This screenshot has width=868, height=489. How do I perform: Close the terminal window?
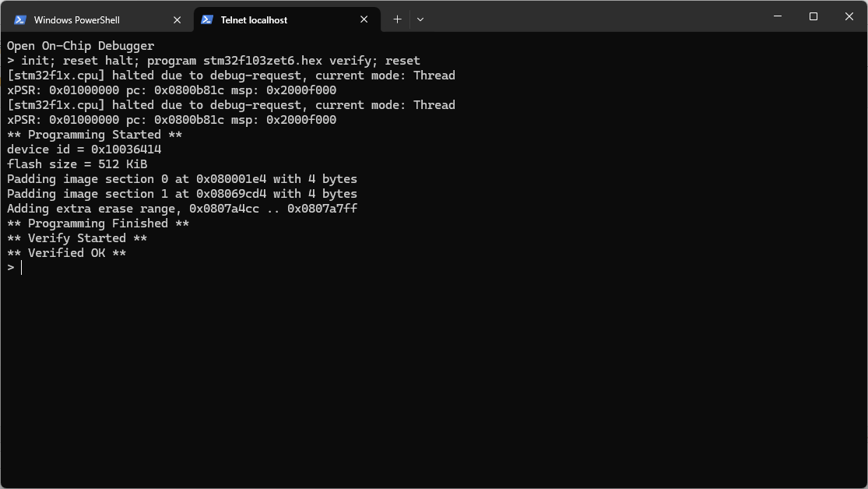[849, 16]
